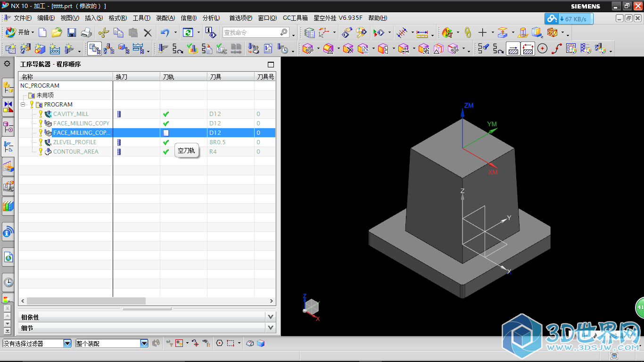
Task: Click the Replay Tool Path icon
Action: [x=178, y=49]
